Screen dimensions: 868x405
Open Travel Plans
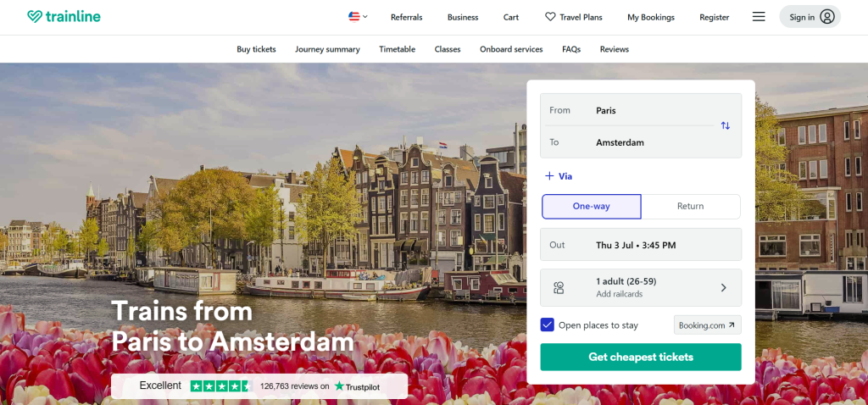(x=574, y=17)
